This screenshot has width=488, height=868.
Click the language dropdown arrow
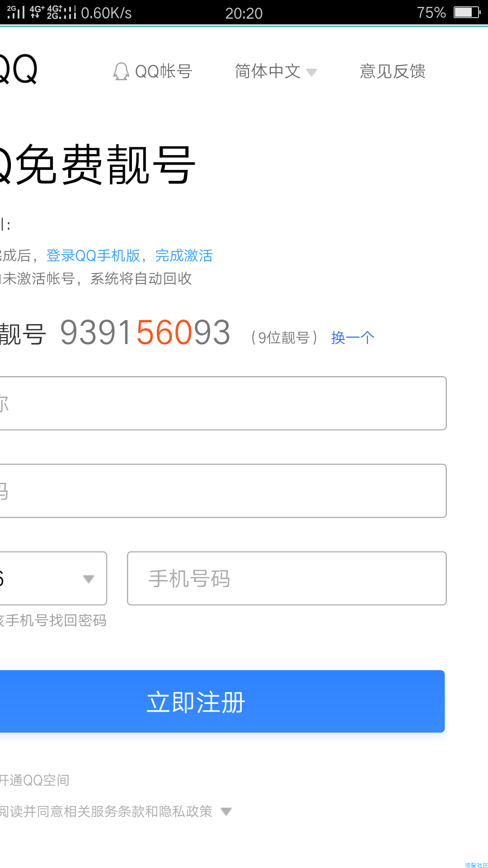click(x=312, y=72)
